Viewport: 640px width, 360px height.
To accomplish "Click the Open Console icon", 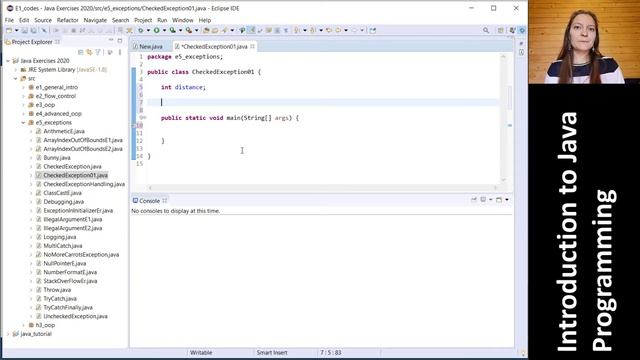I will [x=499, y=200].
